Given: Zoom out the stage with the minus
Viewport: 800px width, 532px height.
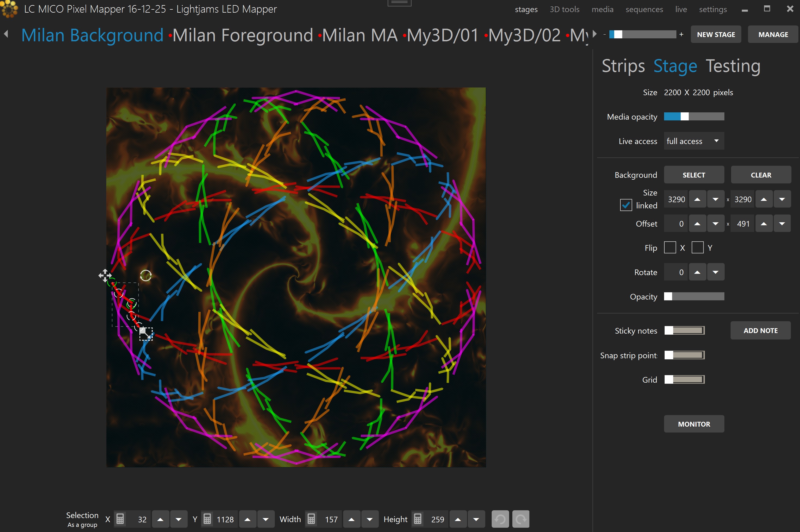Looking at the screenshot, I should tap(604, 34).
